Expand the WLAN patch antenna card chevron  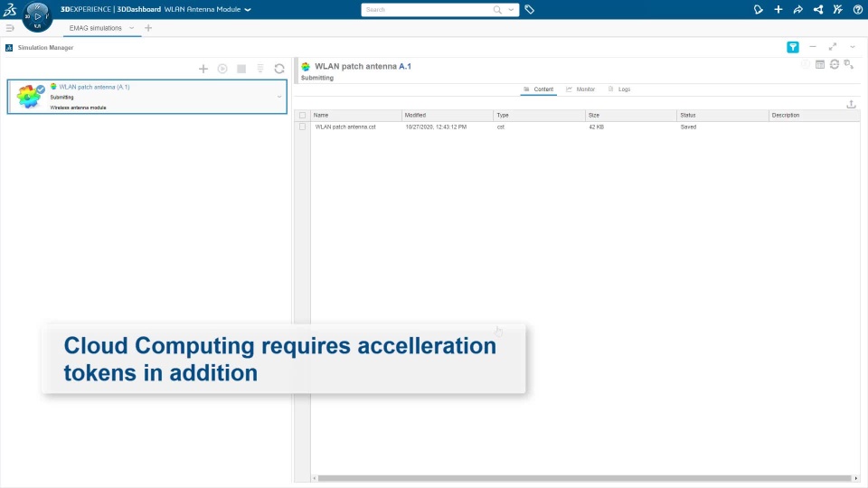click(279, 97)
